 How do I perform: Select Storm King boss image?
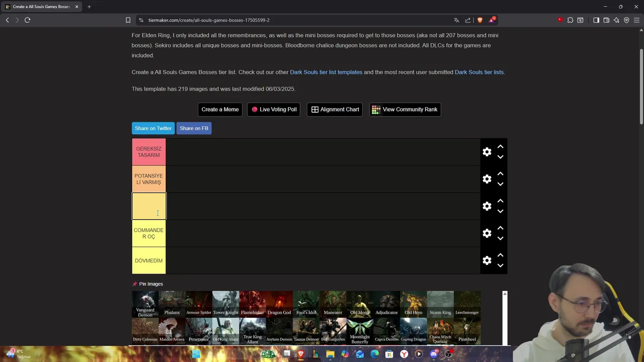tap(440, 304)
